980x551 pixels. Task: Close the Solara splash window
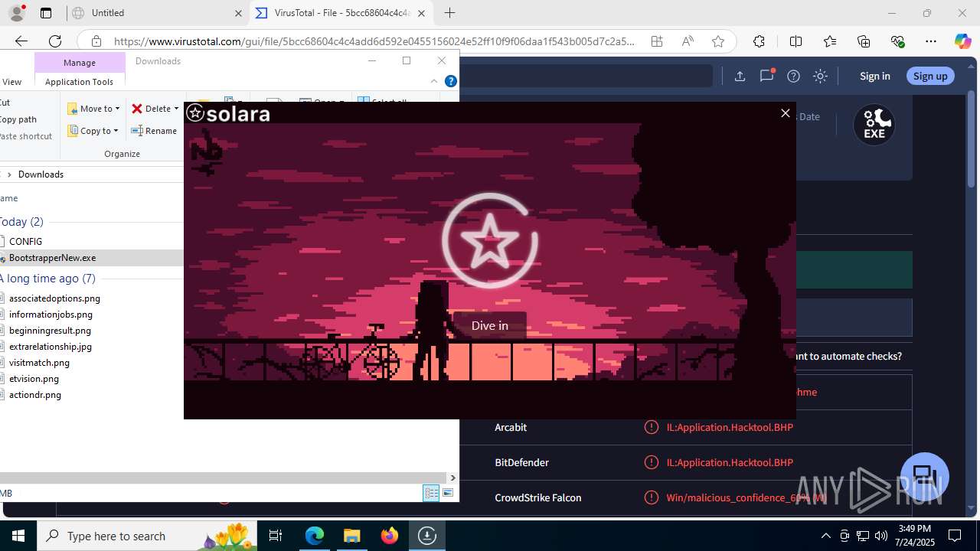[785, 113]
